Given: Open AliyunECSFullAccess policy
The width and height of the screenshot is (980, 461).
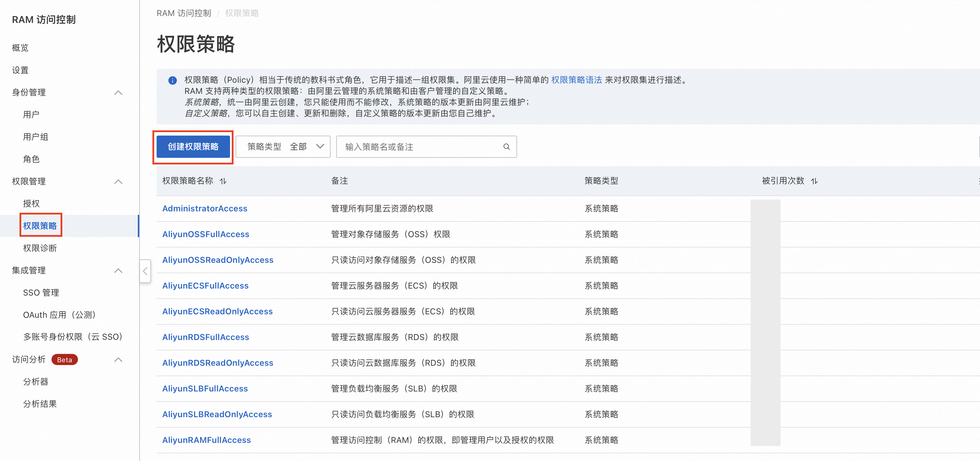Looking at the screenshot, I should point(205,286).
